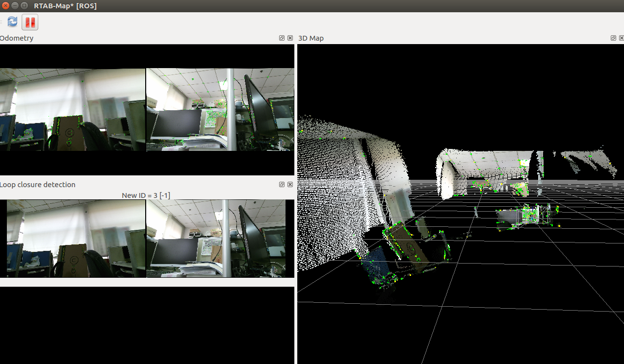Float the Odometry panel

282,38
